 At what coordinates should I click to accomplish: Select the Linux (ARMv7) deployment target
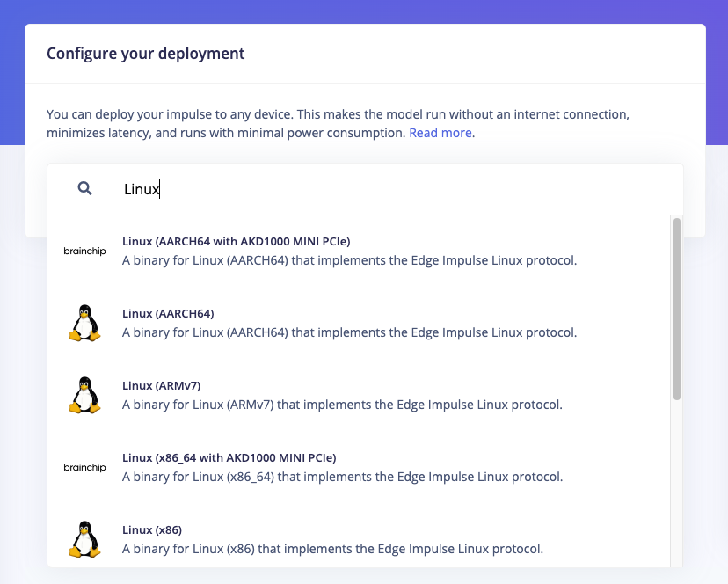click(359, 395)
